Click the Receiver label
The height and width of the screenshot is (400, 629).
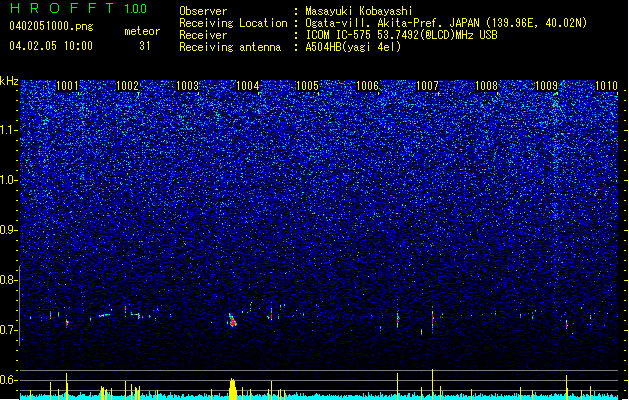tap(203, 35)
